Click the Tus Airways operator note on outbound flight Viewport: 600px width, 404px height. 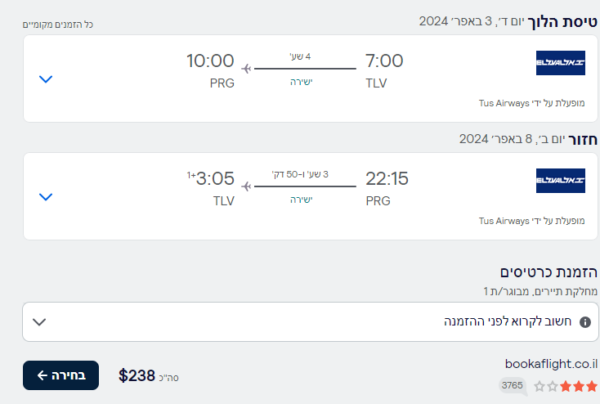point(532,103)
